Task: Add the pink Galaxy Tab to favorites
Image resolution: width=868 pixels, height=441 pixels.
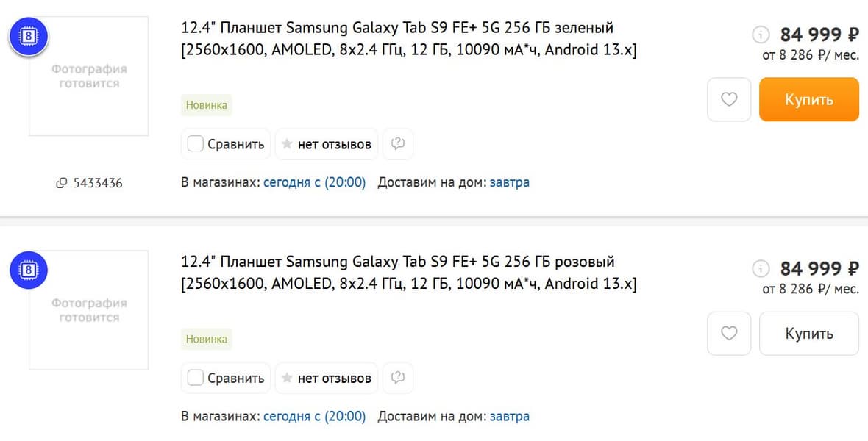Action: 729,334
